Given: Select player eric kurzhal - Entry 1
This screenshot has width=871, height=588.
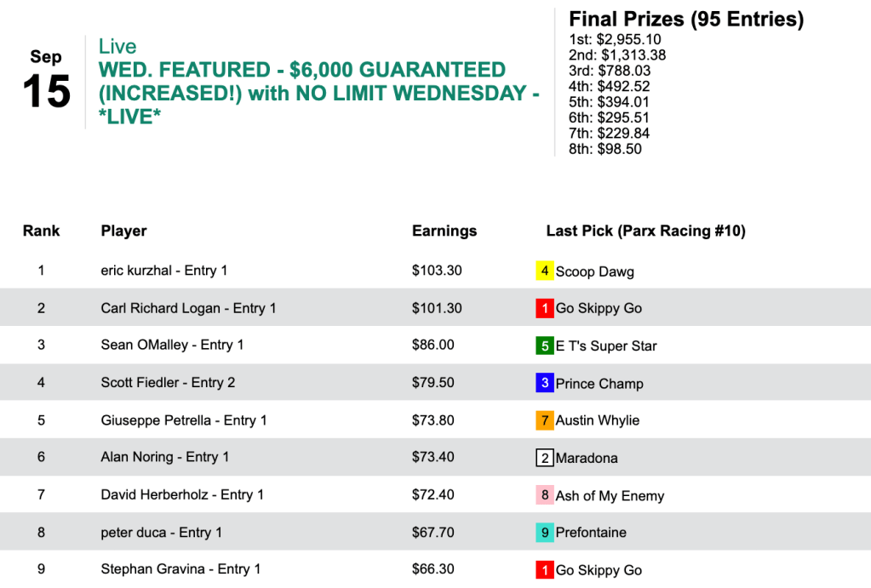Looking at the screenshot, I should click(x=164, y=271).
